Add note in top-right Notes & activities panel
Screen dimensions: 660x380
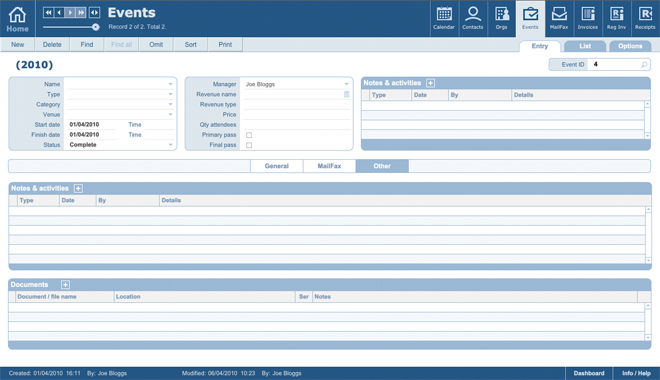tap(430, 83)
